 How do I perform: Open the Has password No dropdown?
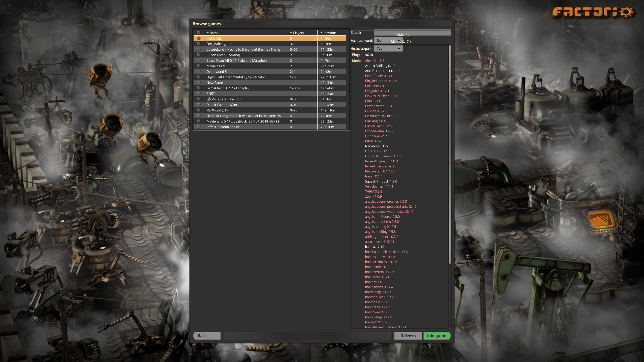(388, 40)
